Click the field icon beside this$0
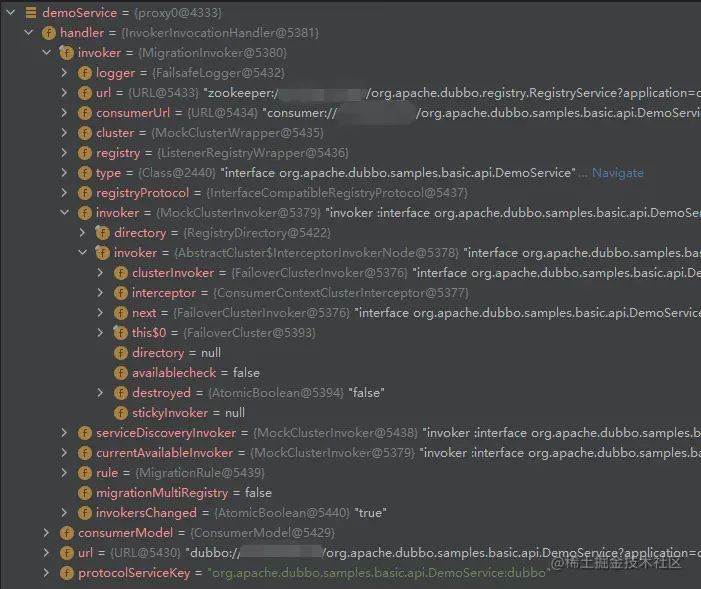701x589 pixels. [x=120, y=333]
